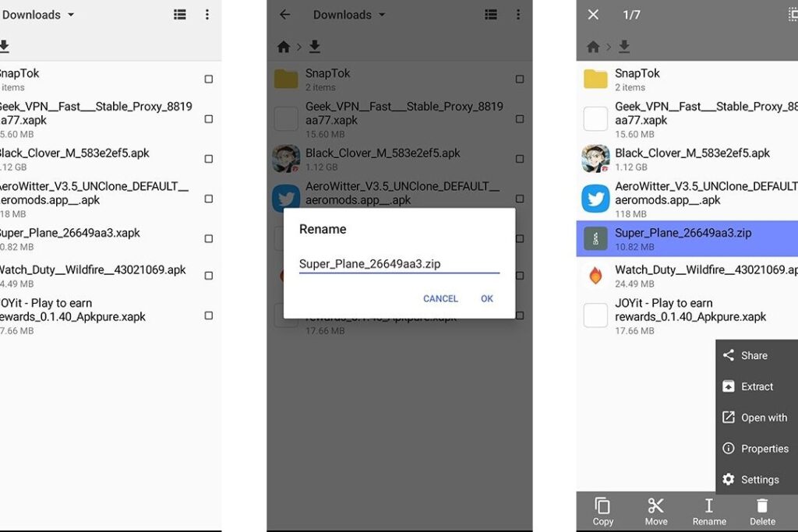Tap home breadcrumb icon in selection screen

point(593,47)
